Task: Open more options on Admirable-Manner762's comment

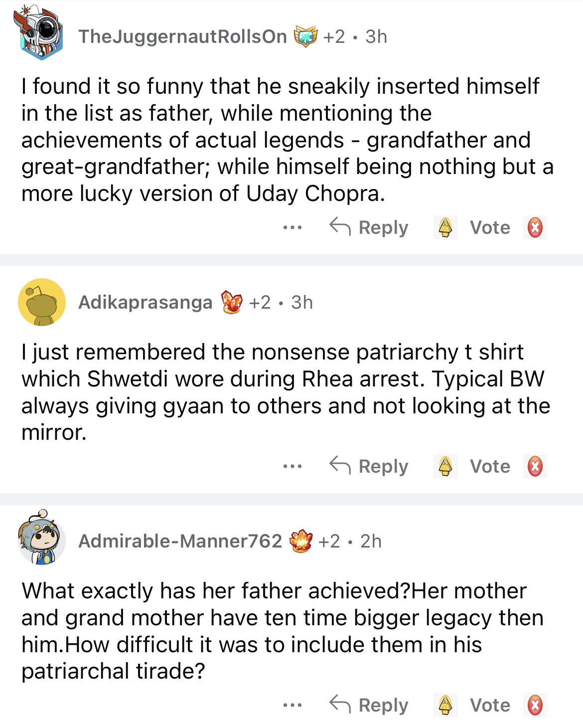Action: 292,705
